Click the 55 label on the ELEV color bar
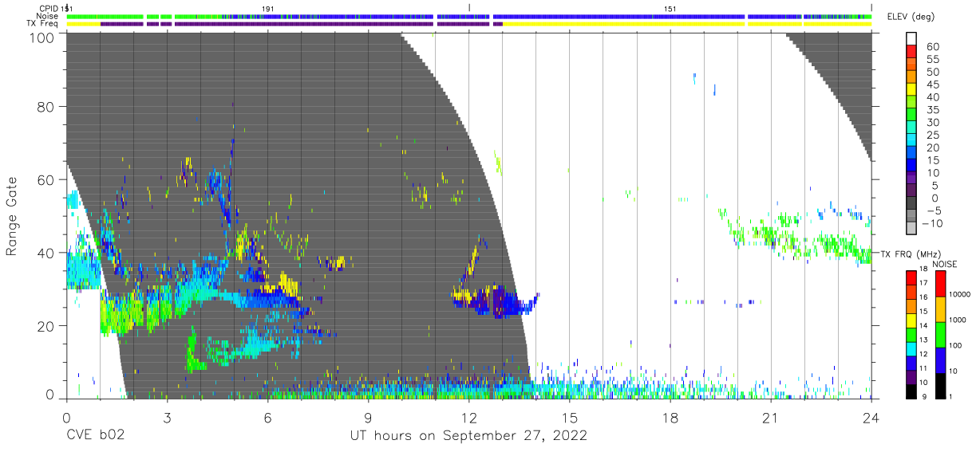 (933, 59)
